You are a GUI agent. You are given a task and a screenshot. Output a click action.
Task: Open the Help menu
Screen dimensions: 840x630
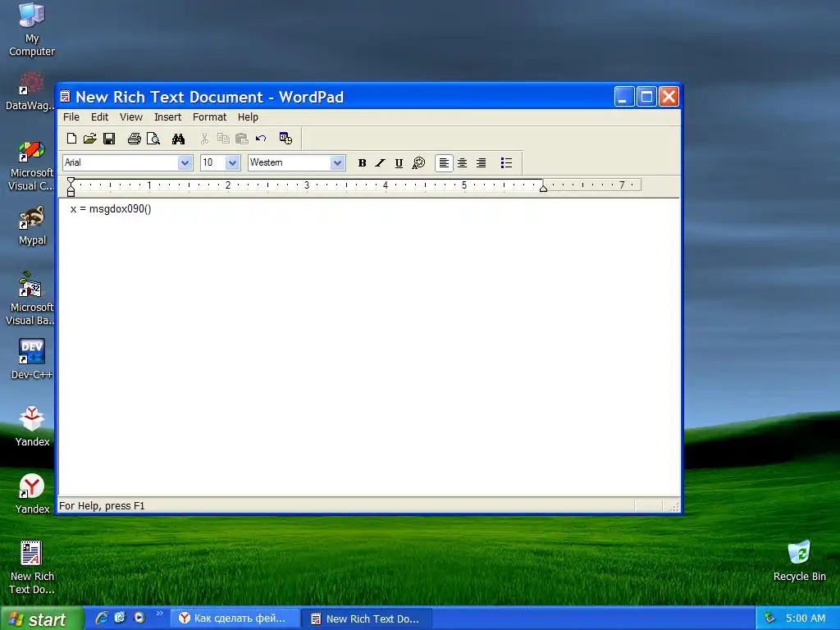[248, 117]
